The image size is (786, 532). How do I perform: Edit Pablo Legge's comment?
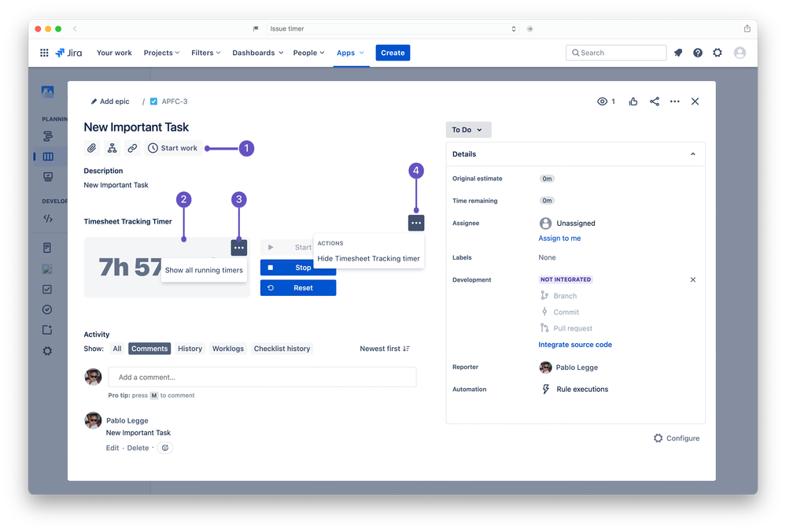[113, 448]
